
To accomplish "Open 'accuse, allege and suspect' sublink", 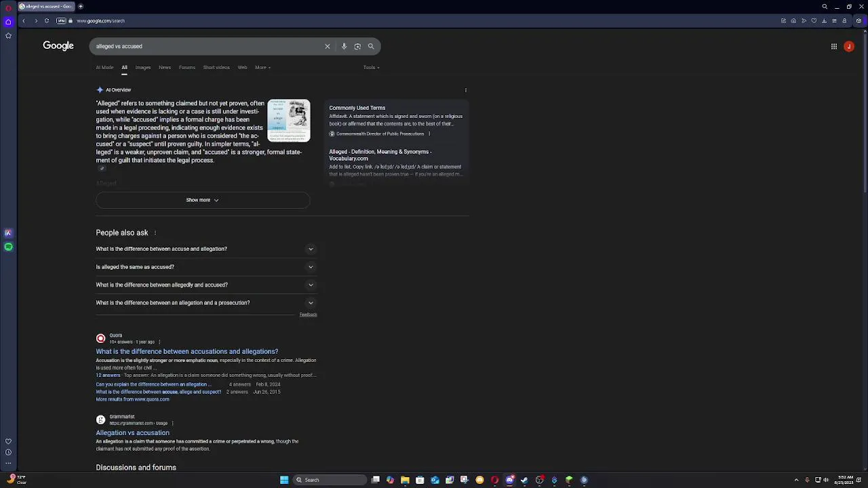I will click(159, 392).
